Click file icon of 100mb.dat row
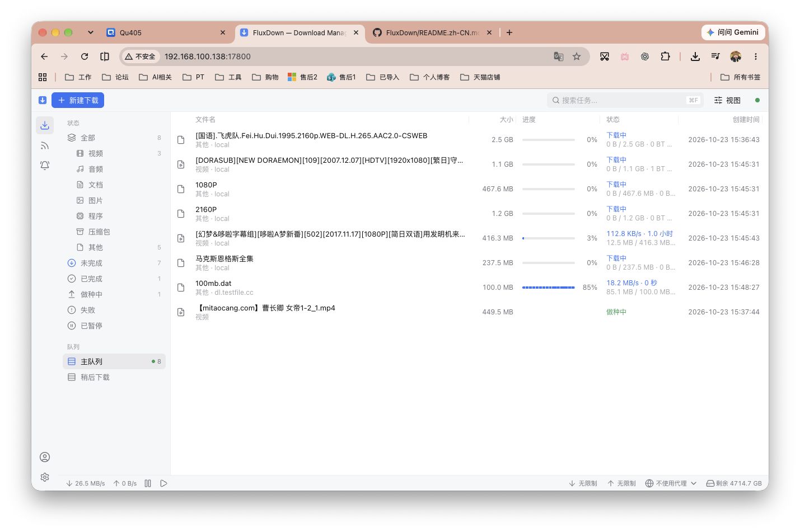 (181, 288)
